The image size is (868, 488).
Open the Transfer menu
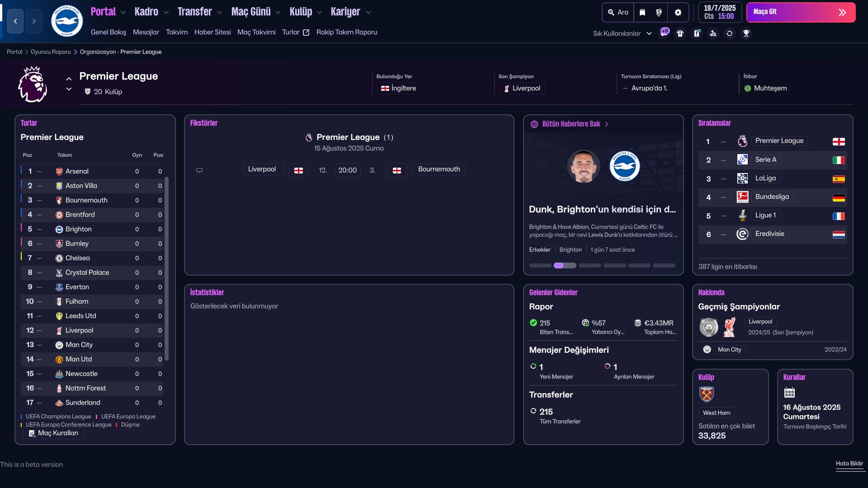[x=195, y=12]
